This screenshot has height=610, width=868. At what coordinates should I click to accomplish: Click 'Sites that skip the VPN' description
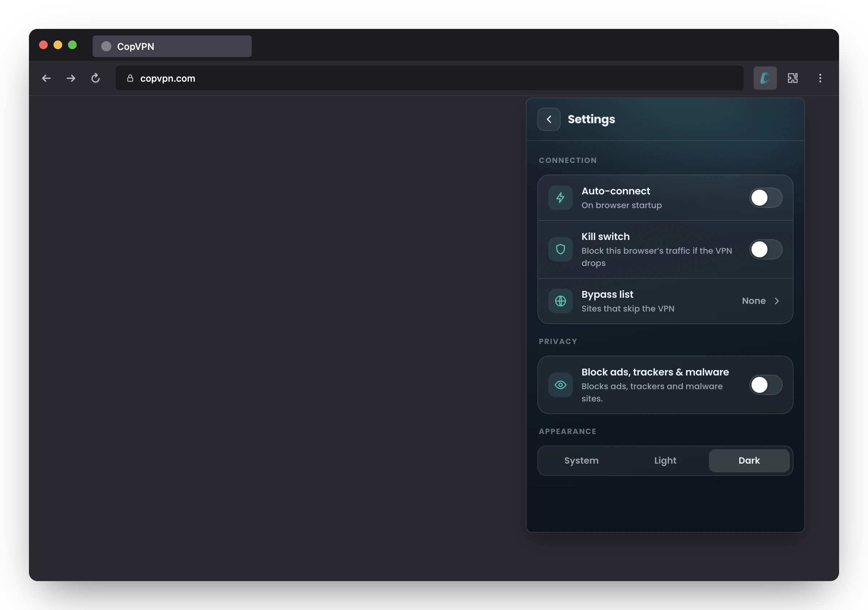627,309
